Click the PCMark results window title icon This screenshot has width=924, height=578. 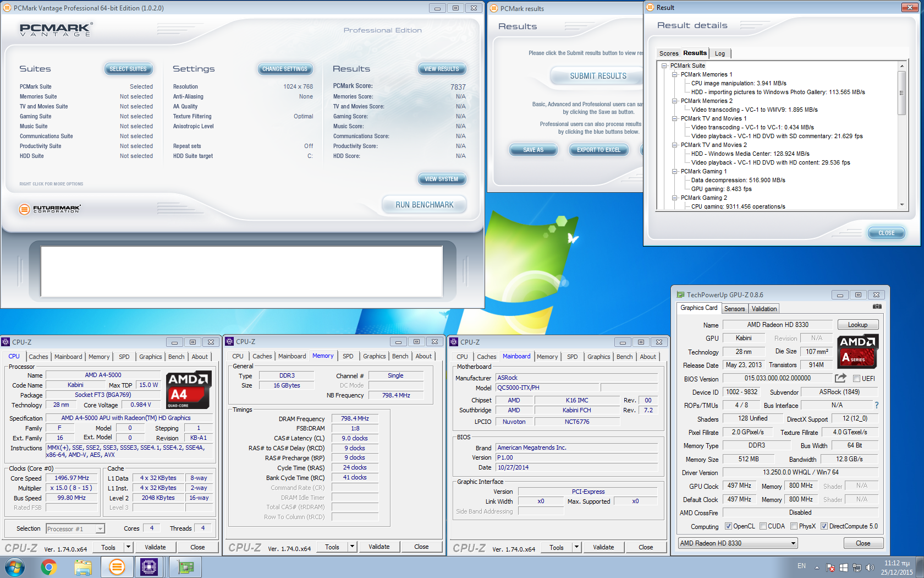point(494,8)
